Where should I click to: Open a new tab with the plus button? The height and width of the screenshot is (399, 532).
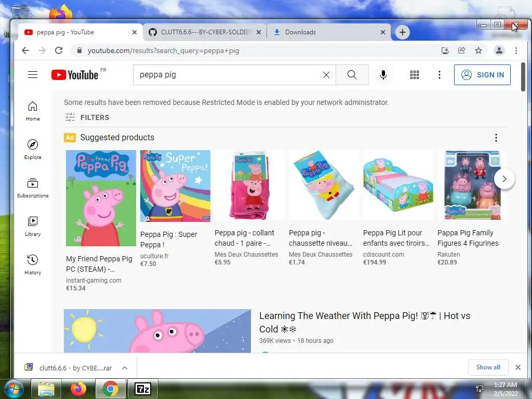point(403,32)
